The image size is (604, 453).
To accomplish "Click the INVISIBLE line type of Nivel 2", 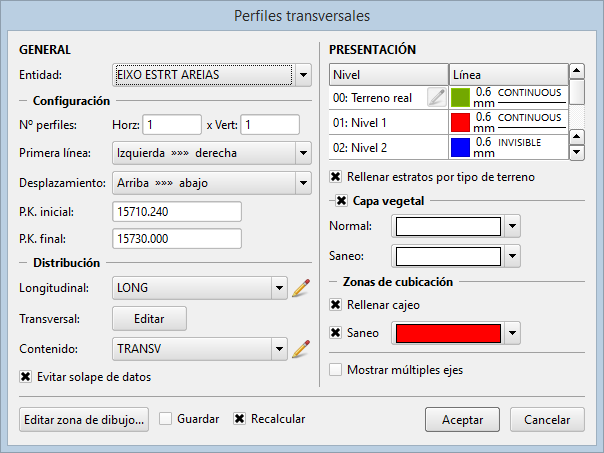I will [520, 143].
